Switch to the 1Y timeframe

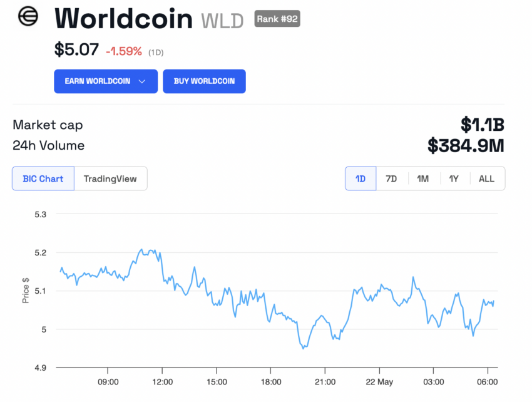point(454,178)
